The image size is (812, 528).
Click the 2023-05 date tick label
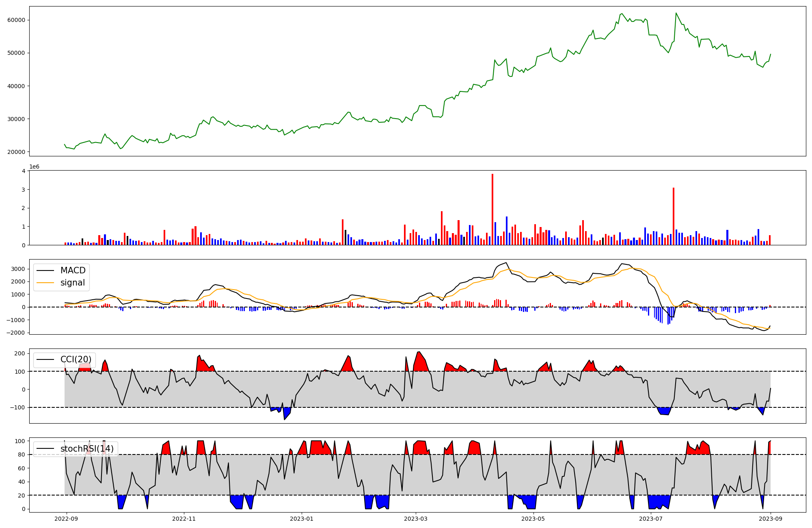[x=533, y=519]
